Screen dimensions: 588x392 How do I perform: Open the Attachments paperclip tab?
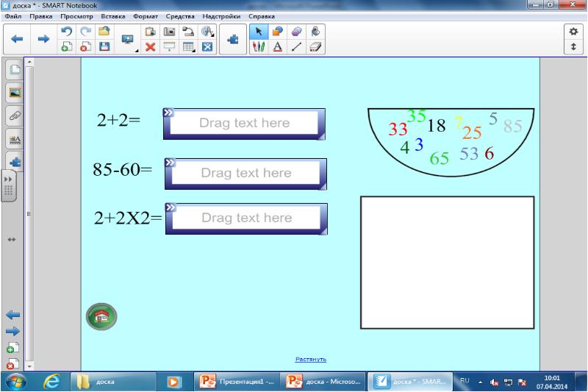(14, 118)
